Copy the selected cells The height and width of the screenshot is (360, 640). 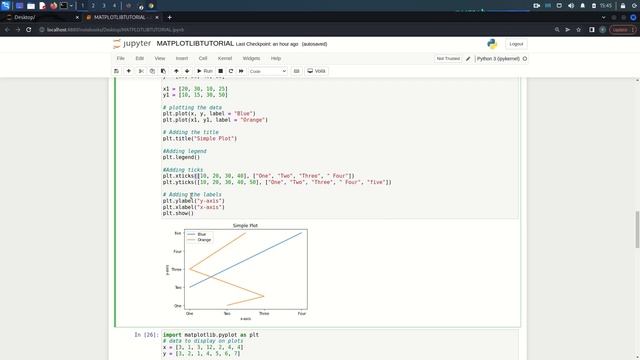point(152,71)
